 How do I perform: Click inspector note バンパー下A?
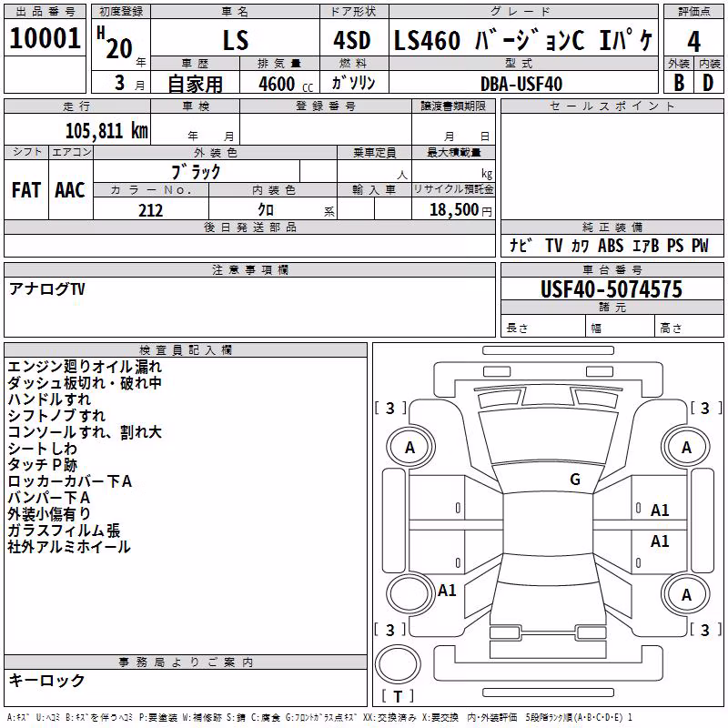(49, 498)
